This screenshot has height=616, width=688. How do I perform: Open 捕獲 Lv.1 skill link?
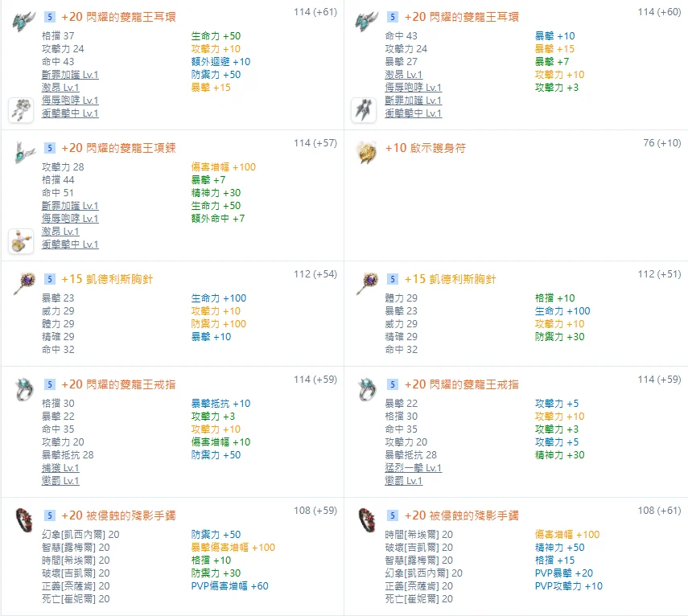click(x=60, y=468)
